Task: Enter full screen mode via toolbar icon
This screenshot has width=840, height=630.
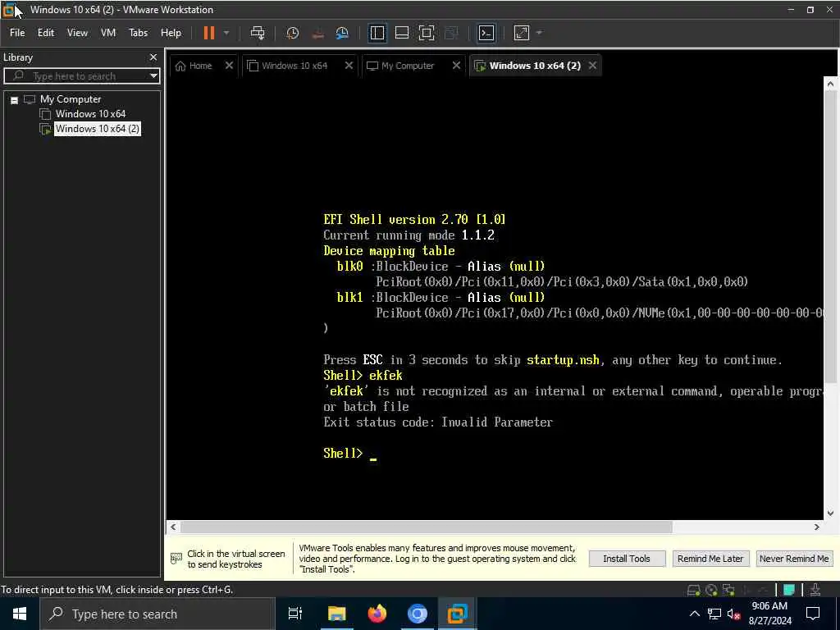Action: coord(427,33)
